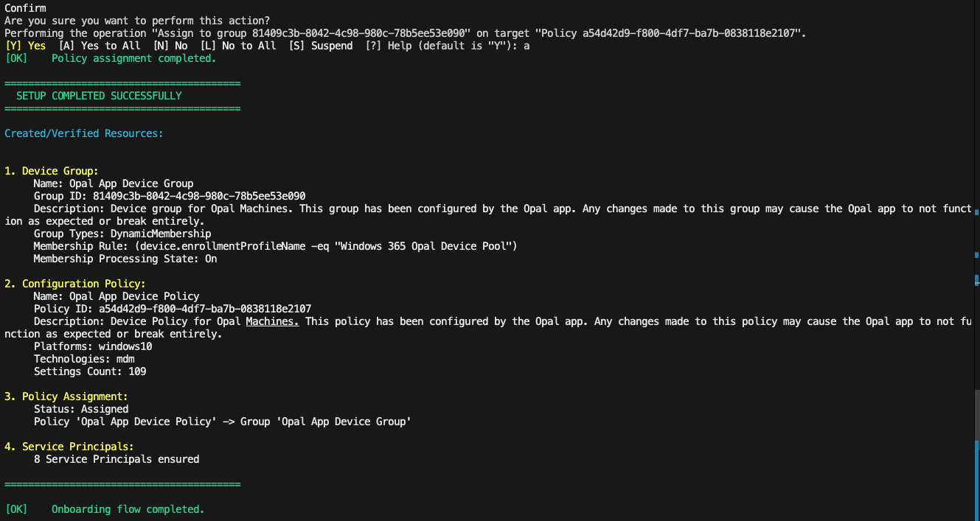Click the "Onboarding flow completed." status line
Screen dimensions: 980x521
tap(128, 509)
